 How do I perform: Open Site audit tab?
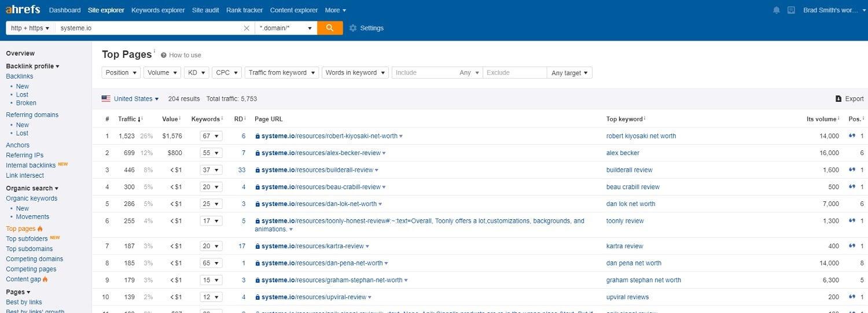pyautogui.click(x=205, y=10)
